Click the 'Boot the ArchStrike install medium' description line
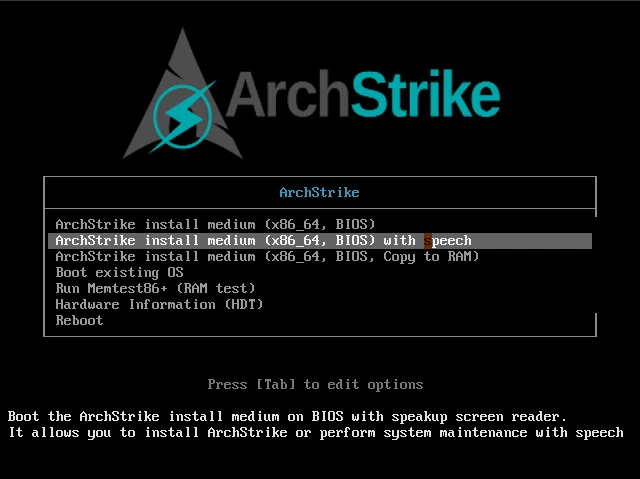Screen dimensions: 640x479 click(287, 417)
